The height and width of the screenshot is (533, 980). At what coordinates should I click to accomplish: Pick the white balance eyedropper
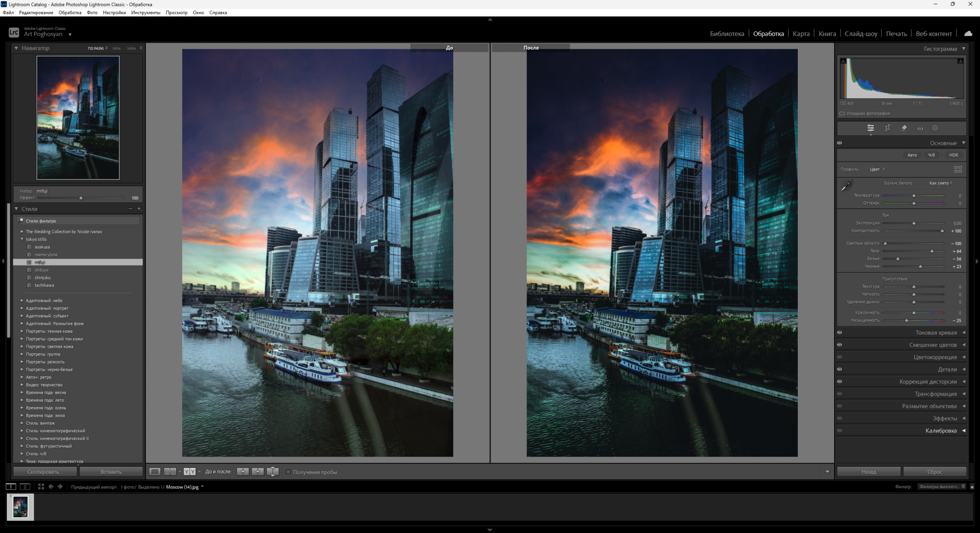847,186
